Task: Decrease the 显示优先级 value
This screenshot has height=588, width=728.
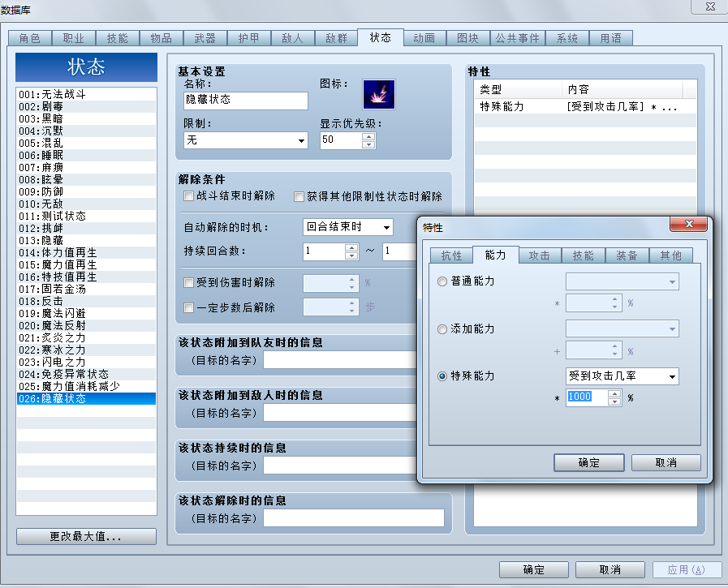Action: (368, 144)
